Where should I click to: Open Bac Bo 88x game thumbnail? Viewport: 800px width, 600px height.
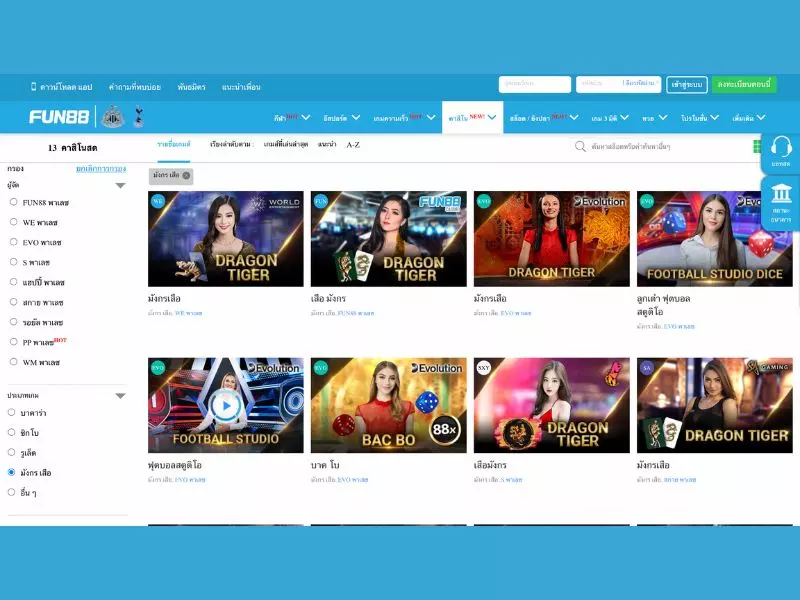[388, 405]
